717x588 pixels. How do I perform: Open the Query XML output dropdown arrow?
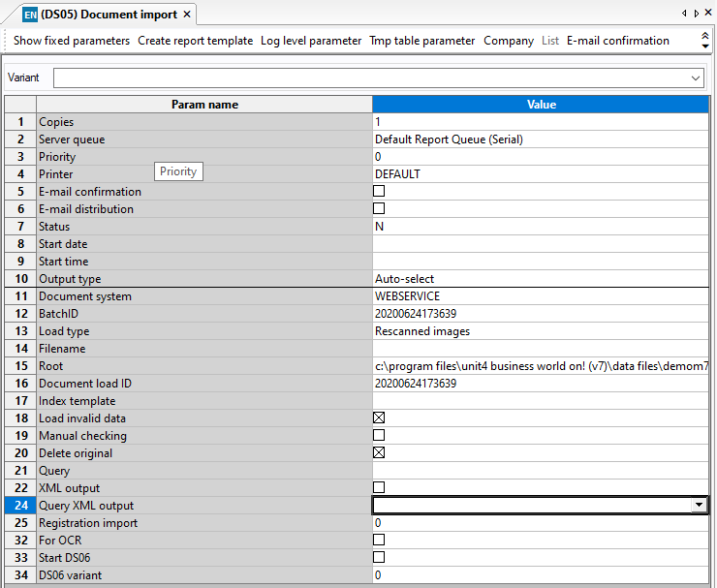point(698,506)
